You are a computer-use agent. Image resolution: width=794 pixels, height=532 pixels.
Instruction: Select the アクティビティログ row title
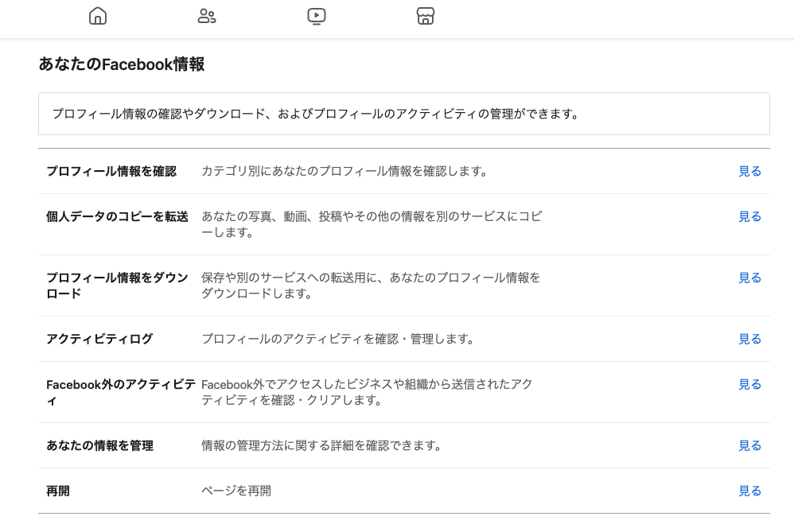point(99,339)
